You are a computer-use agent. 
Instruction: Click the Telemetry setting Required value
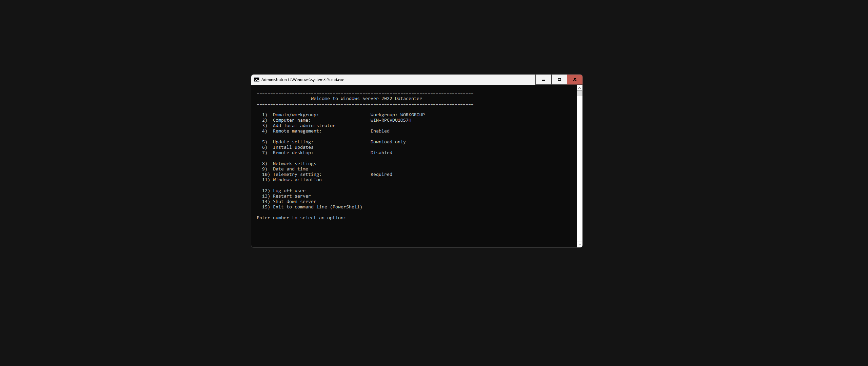click(x=381, y=175)
